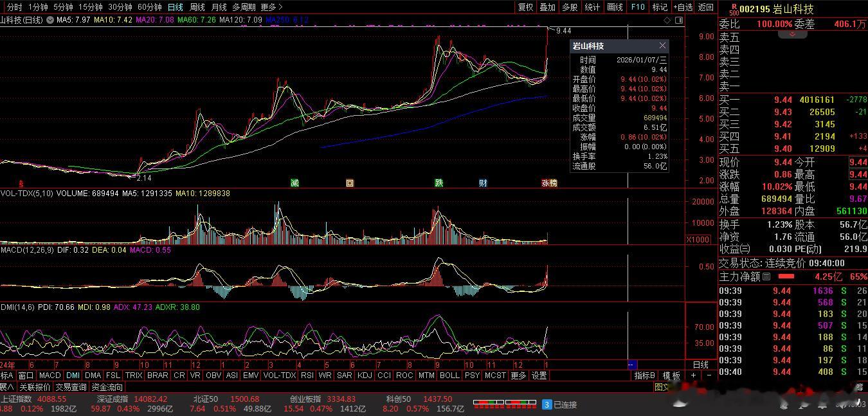Click the 财 event marker on chart

pyautogui.click(x=483, y=183)
